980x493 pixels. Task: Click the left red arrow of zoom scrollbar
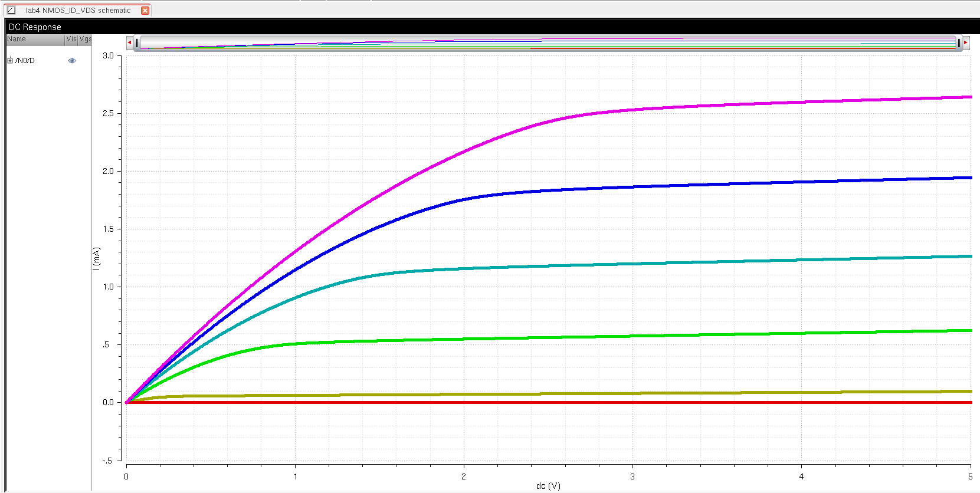point(129,42)
